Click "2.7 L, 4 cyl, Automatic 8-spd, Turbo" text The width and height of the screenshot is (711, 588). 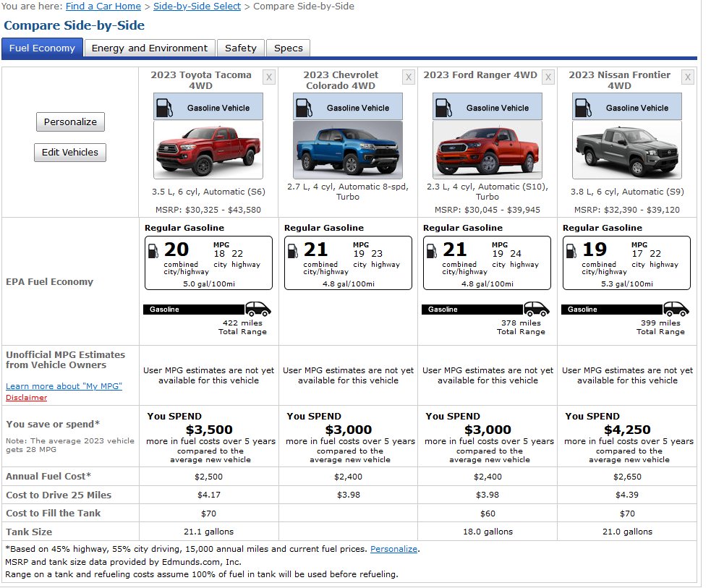tap(348, 192)
